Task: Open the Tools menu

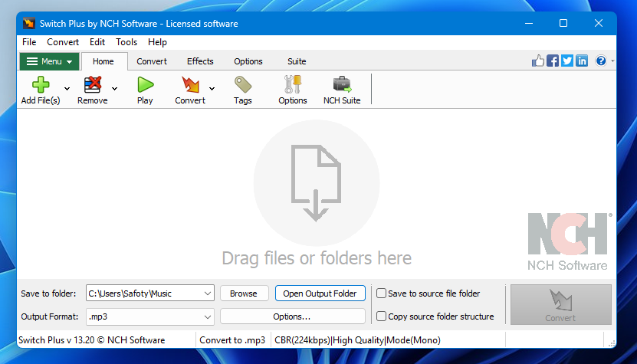Action: tap(126, 42)
